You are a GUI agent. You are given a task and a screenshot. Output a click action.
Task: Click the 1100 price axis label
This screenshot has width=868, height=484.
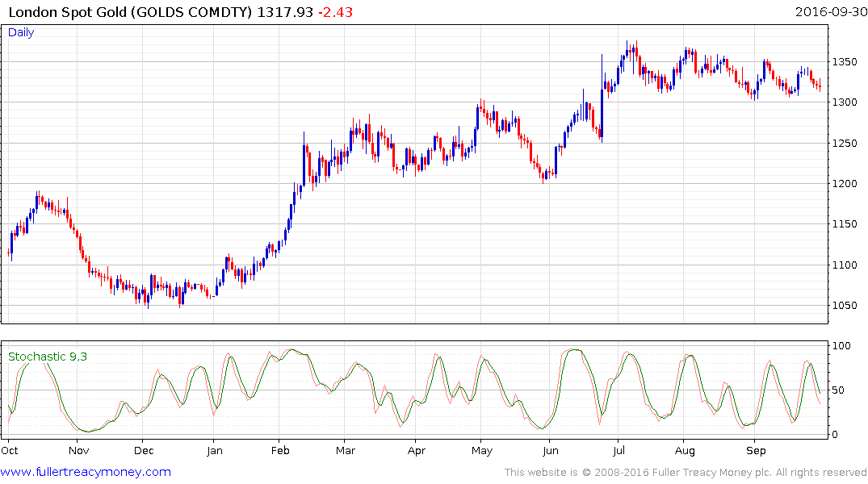tap(845, 265)
